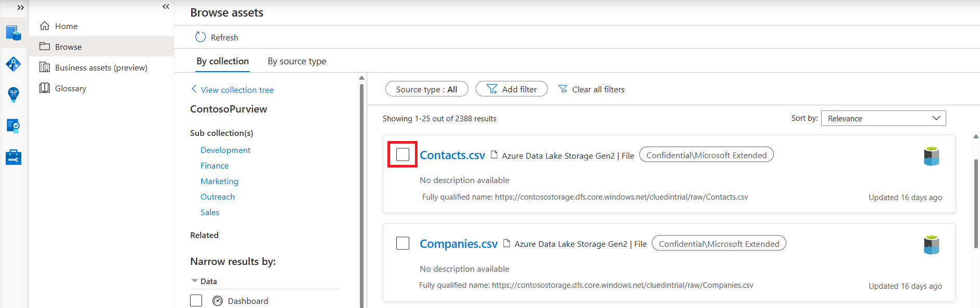Image resolution: width=980 pixels, height=308 pixels.
Task: Open the Sort by Relevance dropdown
Action: coord(883,118)
